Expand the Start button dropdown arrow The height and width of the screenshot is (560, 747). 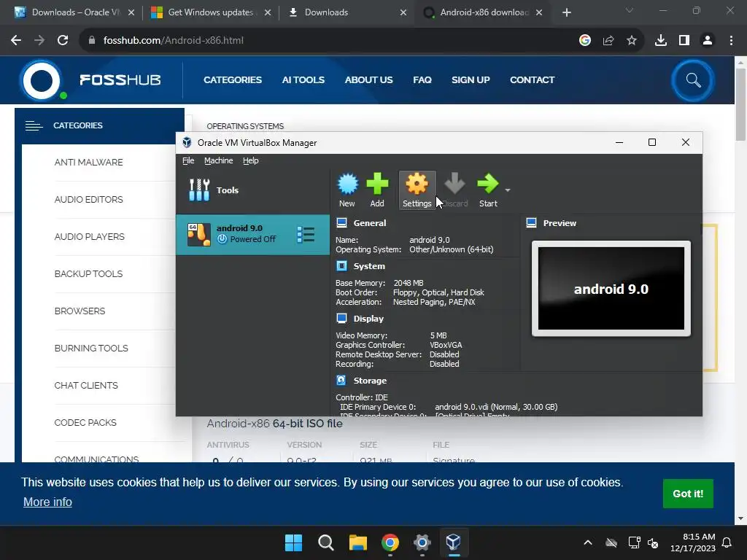click(508, 190)
